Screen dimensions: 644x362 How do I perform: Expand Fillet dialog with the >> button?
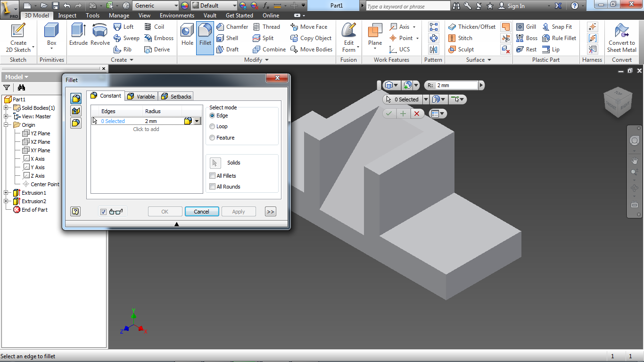[270, 212]
